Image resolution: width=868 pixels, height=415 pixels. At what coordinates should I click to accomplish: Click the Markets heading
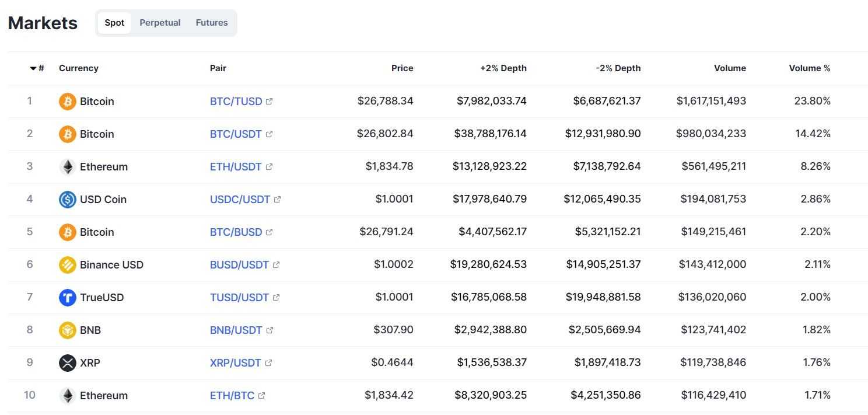pos(43,23)
